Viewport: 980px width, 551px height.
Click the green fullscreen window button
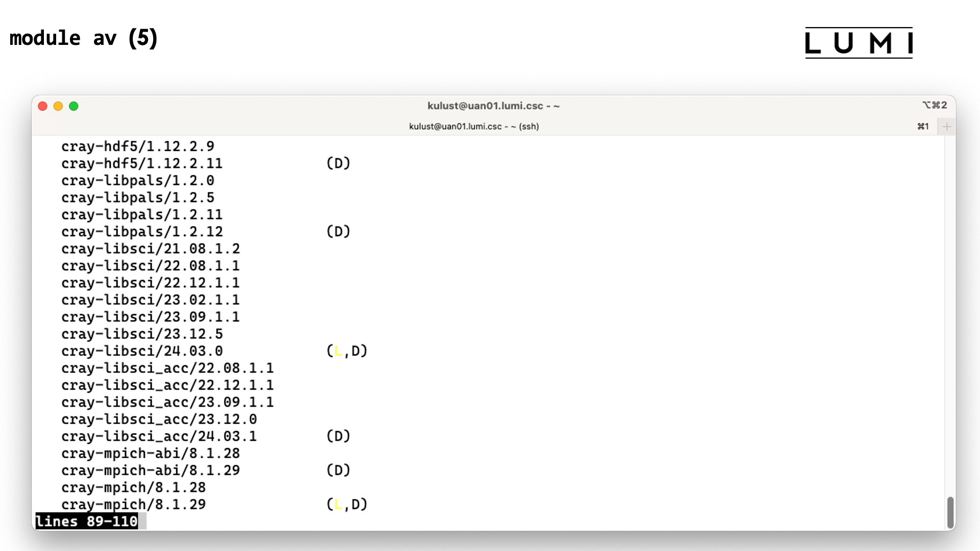[x=73, y=106]
